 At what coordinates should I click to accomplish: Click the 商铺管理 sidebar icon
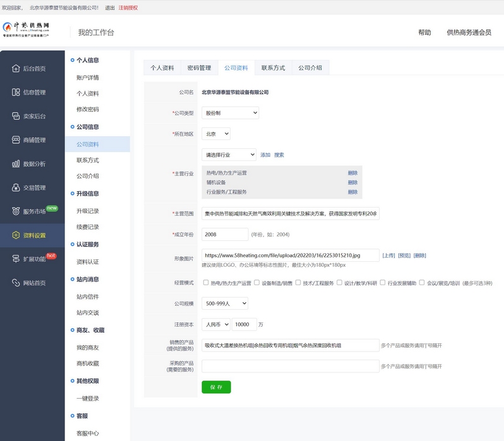click(x=16, y=139)
